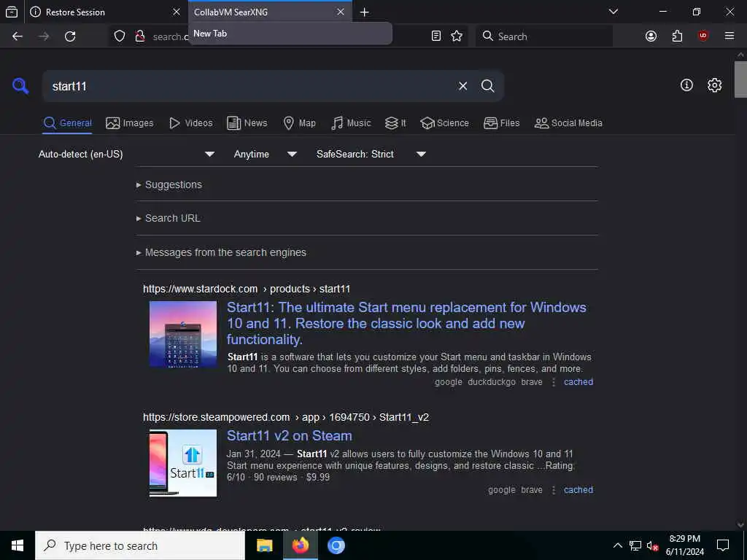The width and height of the screenshot is (747, 560).
Task: Open cached version of Steam result
Action: [x=578, y=490]
